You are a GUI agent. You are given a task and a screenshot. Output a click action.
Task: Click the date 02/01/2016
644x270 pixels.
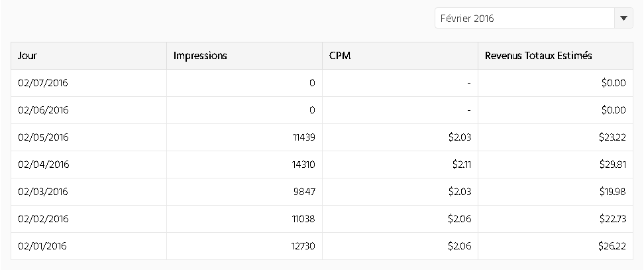[x=42, y=245]
